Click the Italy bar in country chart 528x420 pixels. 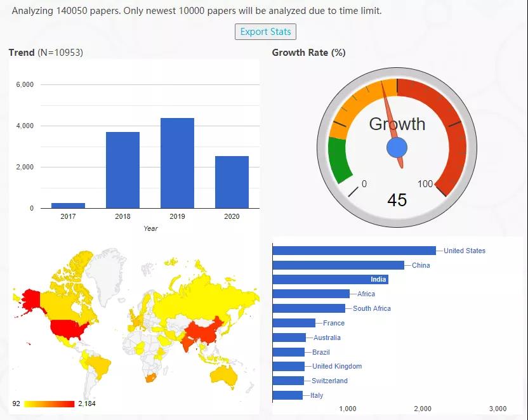[287, 395]
